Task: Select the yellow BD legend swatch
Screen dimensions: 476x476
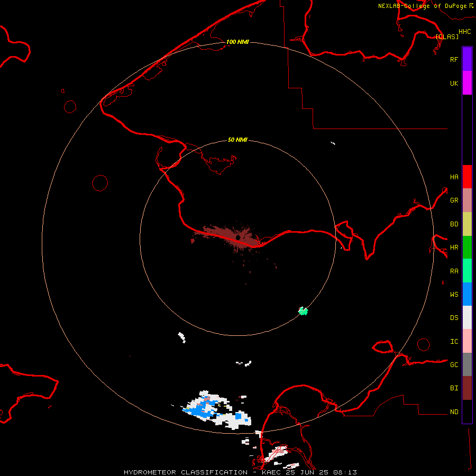Action: [x=467, y=224]
